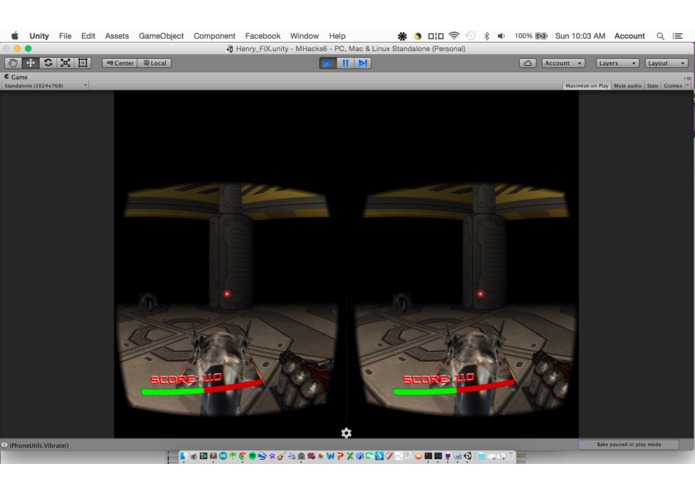Open Notification Center icon
This screenshot has width=695, height=494.
pyautogui.click(x=677, y=36)
